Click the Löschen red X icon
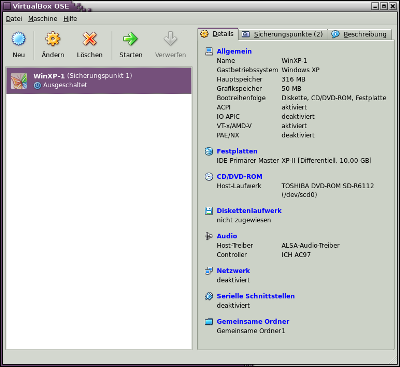 [89, 39]
